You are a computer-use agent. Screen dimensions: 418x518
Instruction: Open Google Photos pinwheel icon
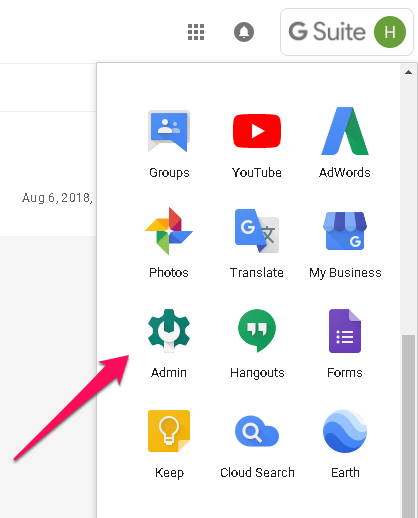tap(169, 231)
